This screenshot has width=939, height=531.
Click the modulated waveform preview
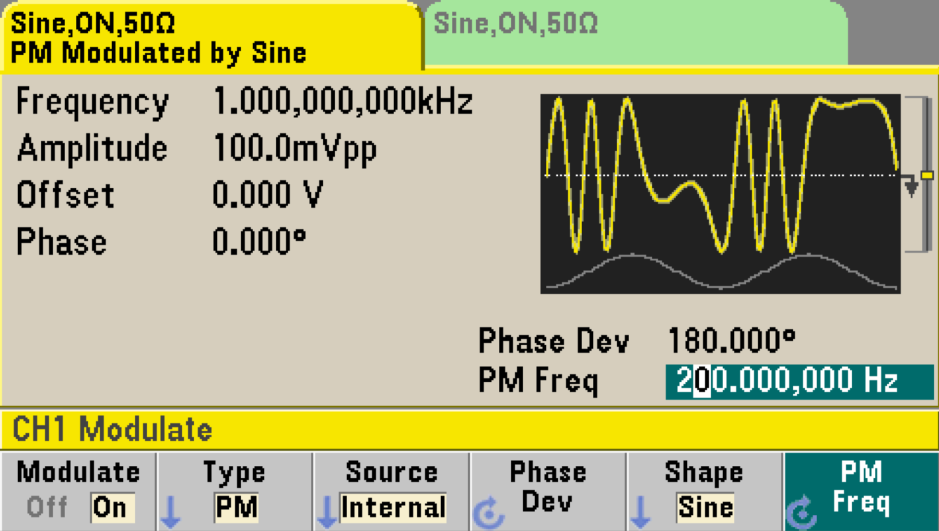[x=720, y=193]
